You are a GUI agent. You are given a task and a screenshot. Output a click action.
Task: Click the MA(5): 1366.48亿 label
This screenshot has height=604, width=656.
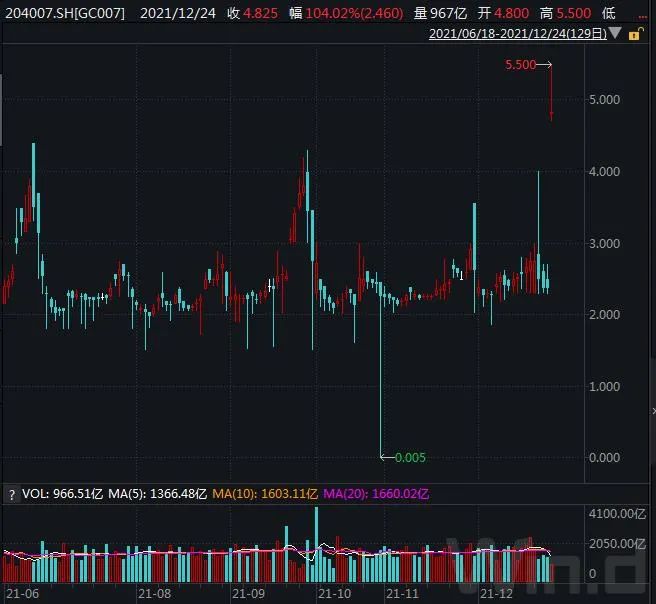click(157, 494)
